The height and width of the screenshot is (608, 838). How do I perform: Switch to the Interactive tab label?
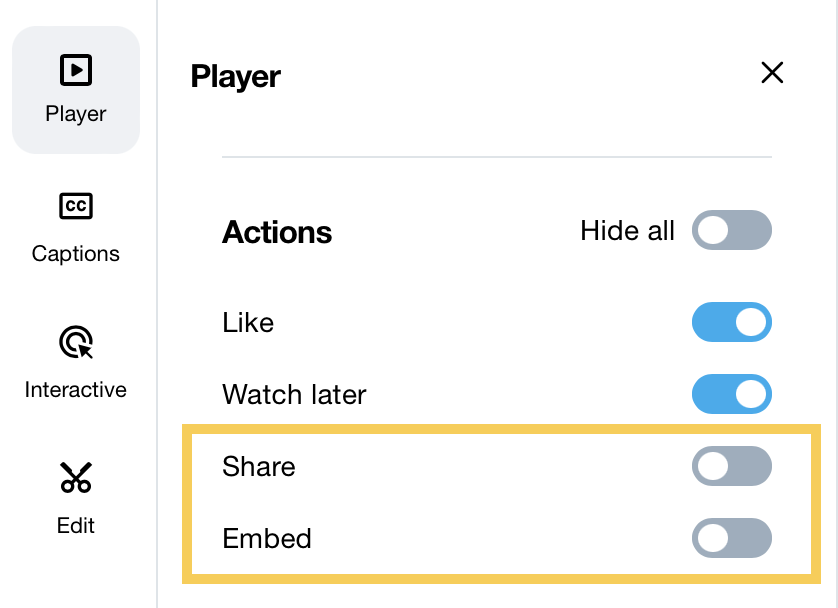pos(76,389)
